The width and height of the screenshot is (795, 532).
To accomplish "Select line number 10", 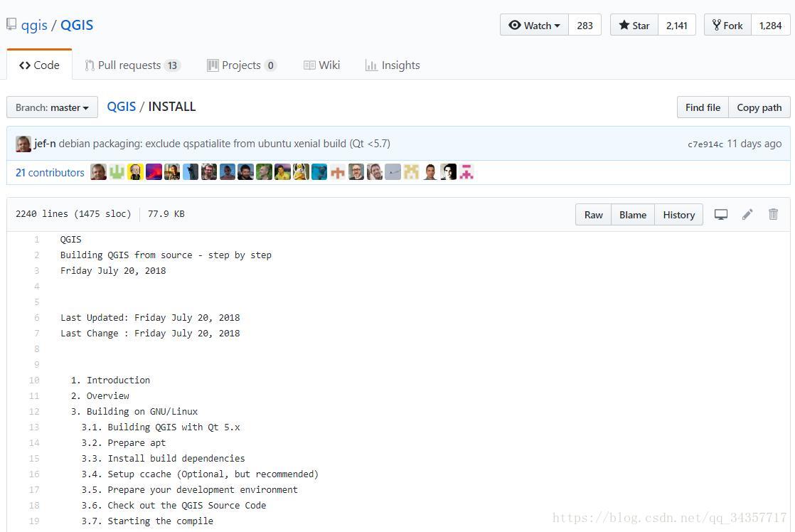I will [34, 380].
